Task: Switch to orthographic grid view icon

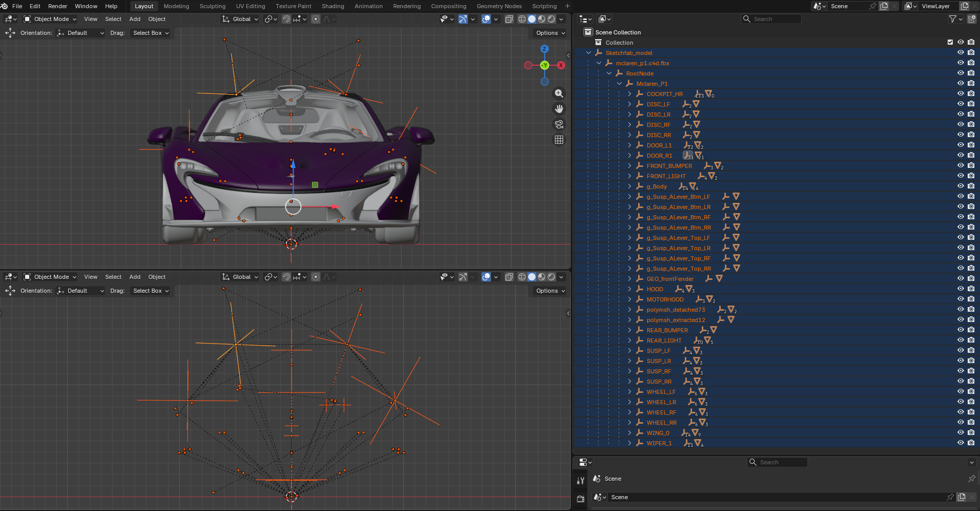Action: point(559,140)
